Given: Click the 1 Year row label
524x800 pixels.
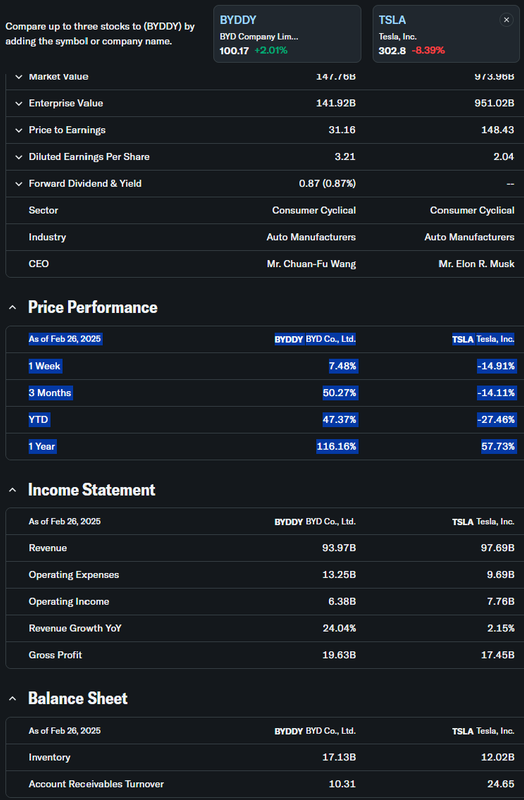Looking at the screenshot, I should [42, 446].
